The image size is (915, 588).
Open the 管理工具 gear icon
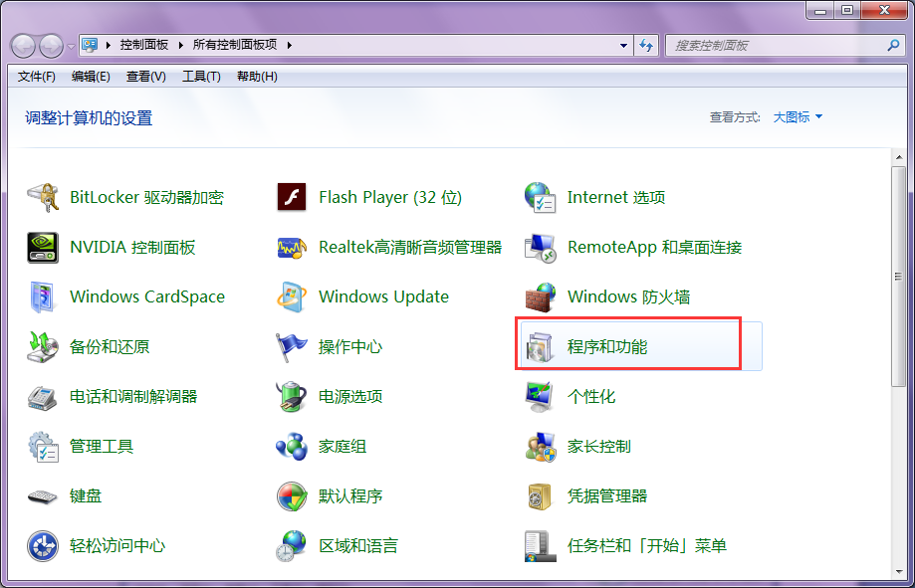(43, 447)
